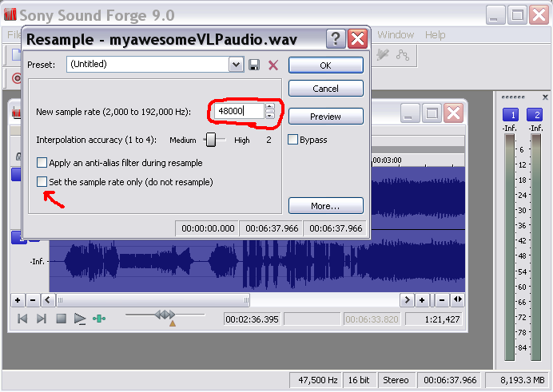Click the Cancel button
The width and height of the screenshot is (553, 392).
point(325,89)
